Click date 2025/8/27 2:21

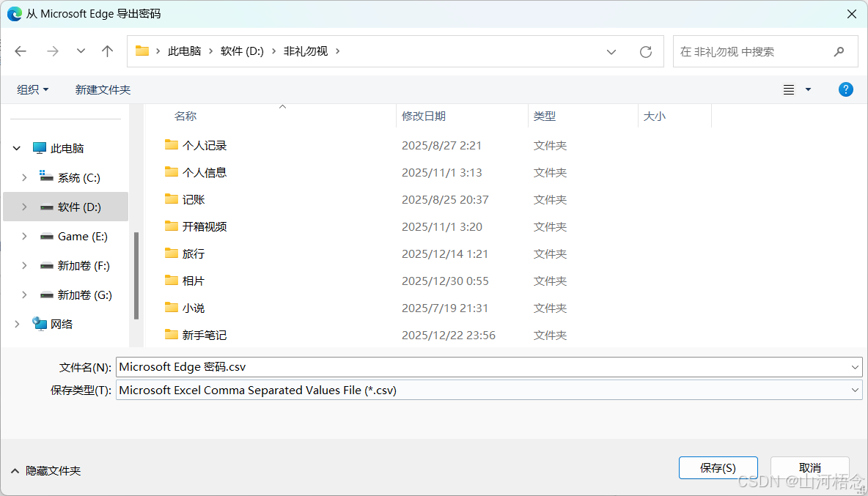tap(442, 145)
